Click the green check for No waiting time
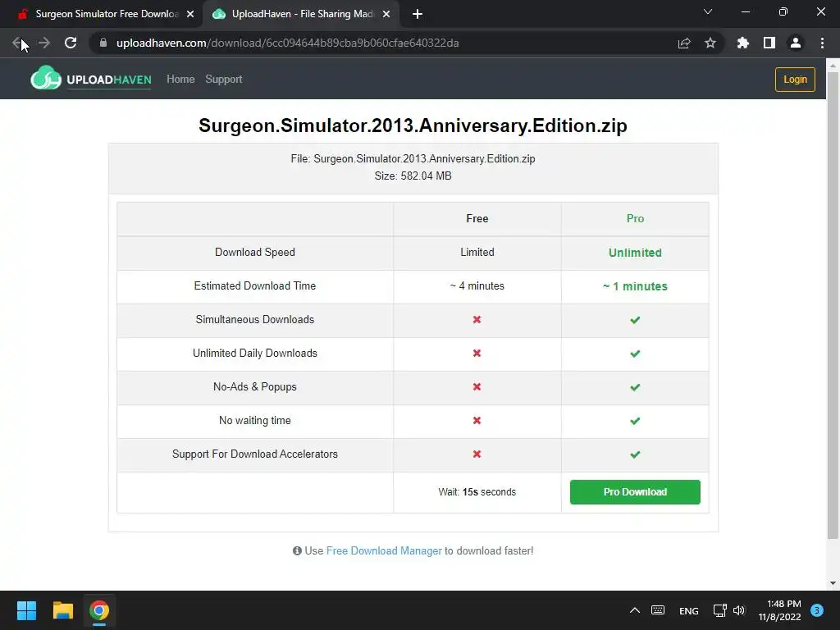The image size is (840, 630). coord(635,421)
